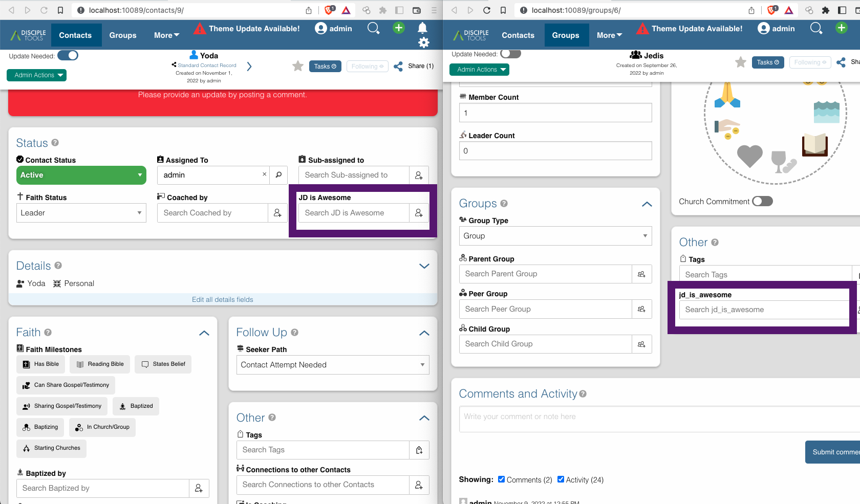Click the share icon beside Share (1)
The width and height of the screenshot is (860, 504).
point(398,66)
